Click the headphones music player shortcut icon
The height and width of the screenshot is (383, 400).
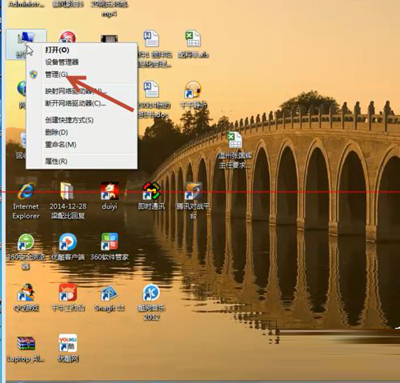tap(193, 90)
